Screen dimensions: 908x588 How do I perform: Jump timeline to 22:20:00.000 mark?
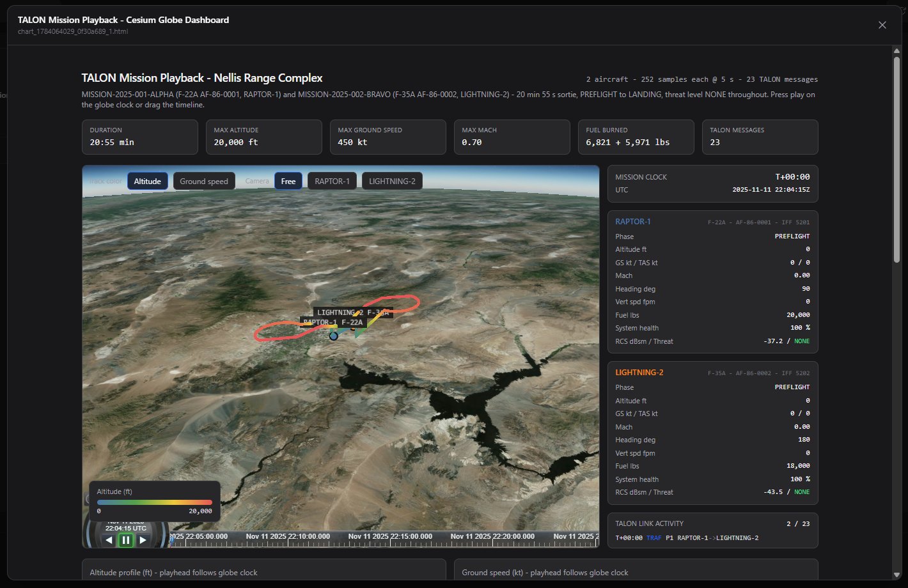492,537
